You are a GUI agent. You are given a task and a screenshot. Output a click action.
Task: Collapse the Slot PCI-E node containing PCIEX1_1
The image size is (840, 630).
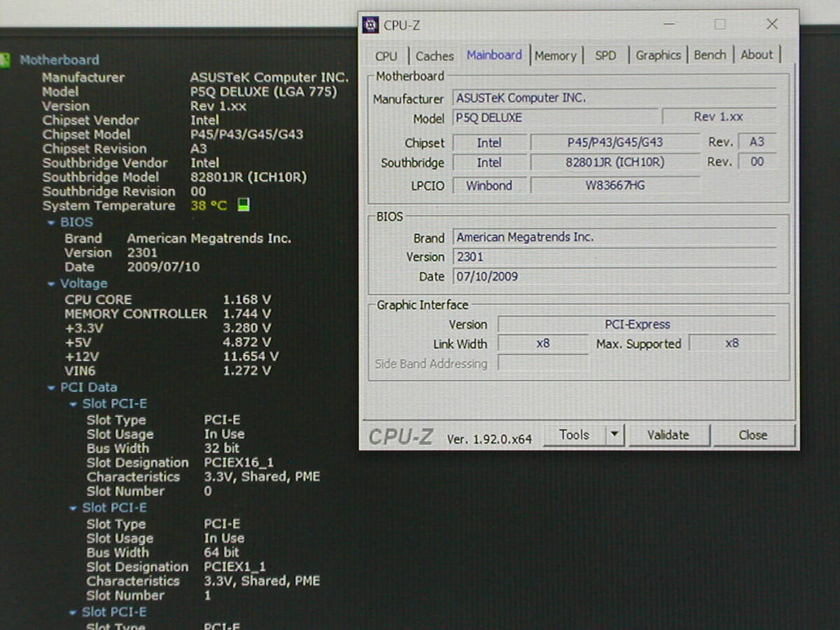tap(73, 509)
